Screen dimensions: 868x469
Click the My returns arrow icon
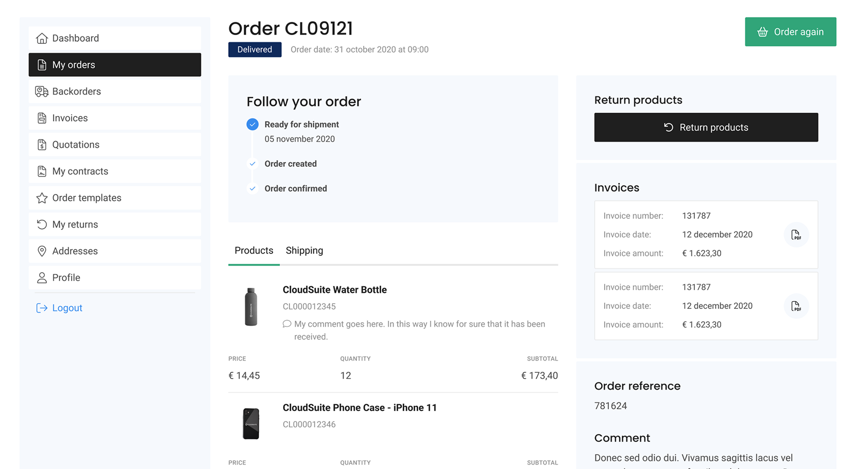(42, 224)
